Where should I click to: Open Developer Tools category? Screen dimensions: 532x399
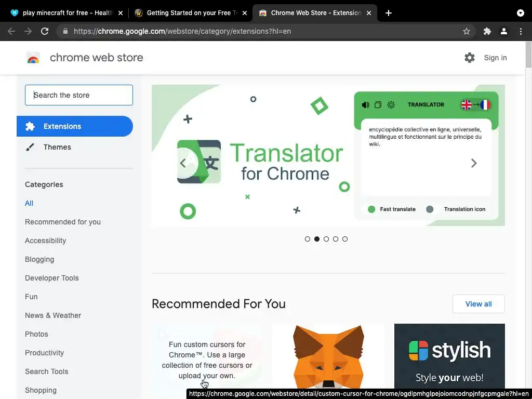pyautogui.click(x=51, y=278)
